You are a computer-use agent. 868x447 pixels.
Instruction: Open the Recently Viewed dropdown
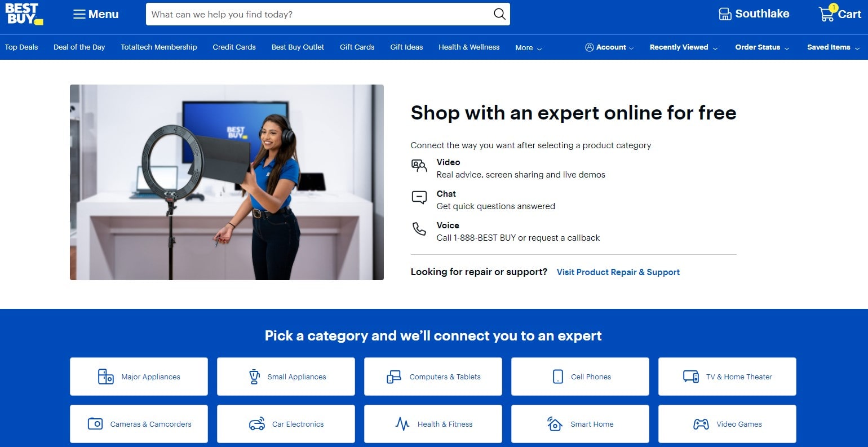[684, 47]
